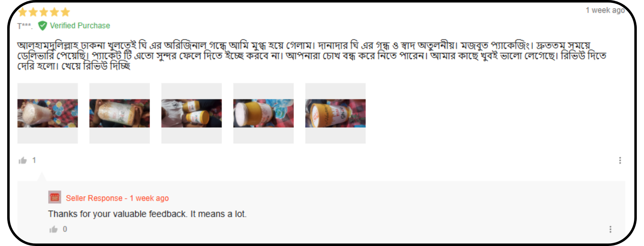Click the seller's 'Thanks for your valuable feedback' reply
The image size is (644, 246).
click(147, 214)
